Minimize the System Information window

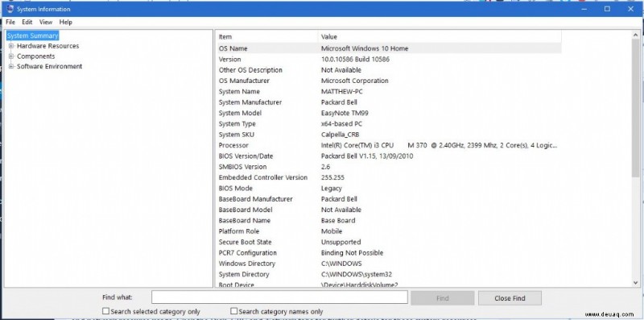pos(584,9)
